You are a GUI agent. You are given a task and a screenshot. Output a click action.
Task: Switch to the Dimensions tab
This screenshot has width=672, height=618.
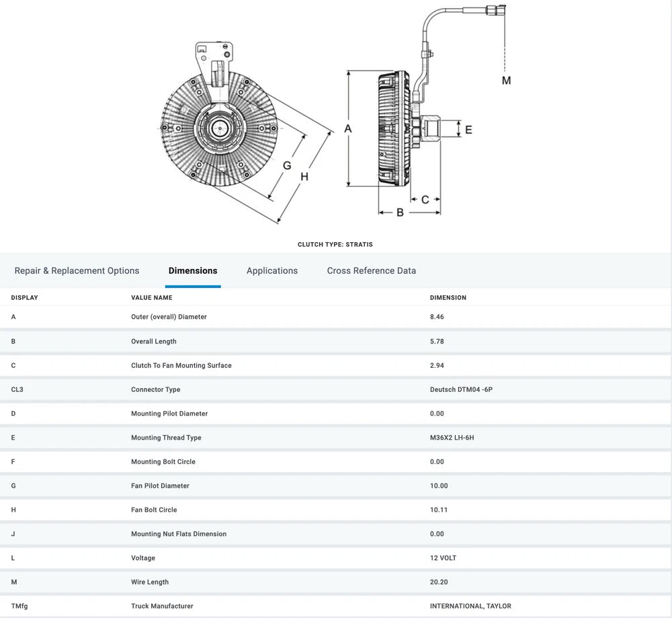pos(193,270)
